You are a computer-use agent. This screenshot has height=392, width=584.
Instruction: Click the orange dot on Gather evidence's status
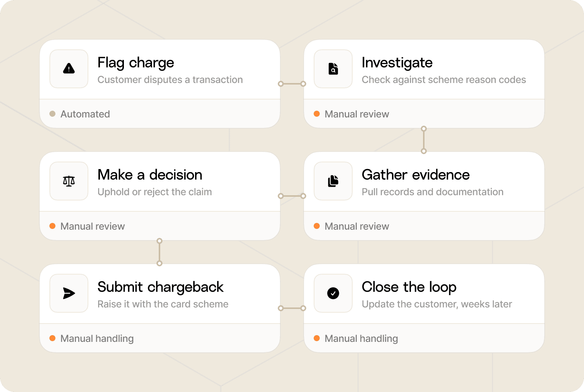coord(317,226)
